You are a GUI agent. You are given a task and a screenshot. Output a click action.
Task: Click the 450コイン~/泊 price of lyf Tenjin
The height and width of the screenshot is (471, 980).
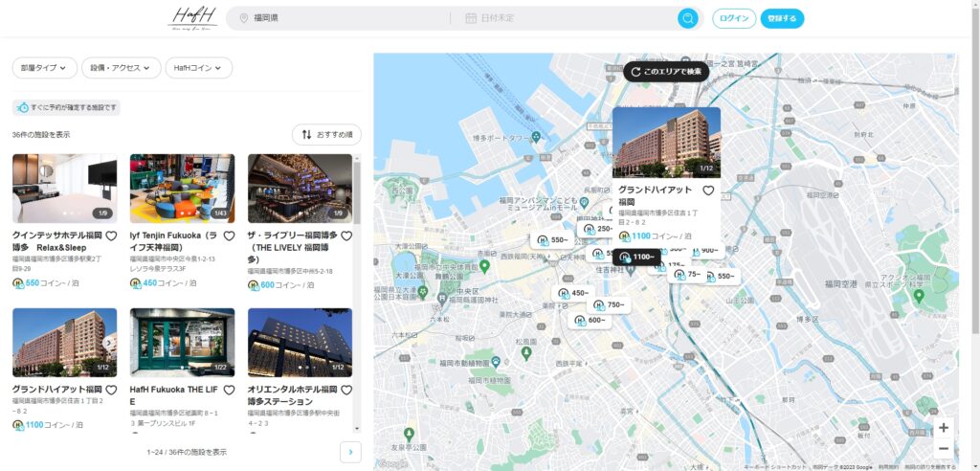tap(163, 283)
